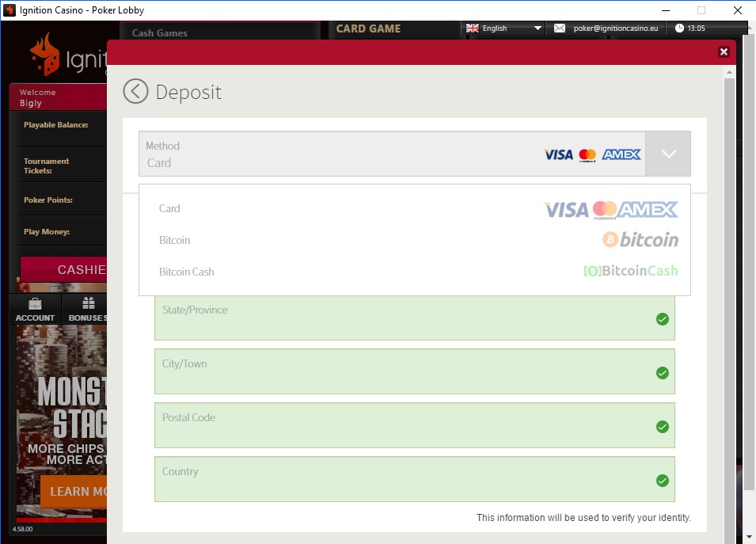Click the Play Money label

coord(47,231)
